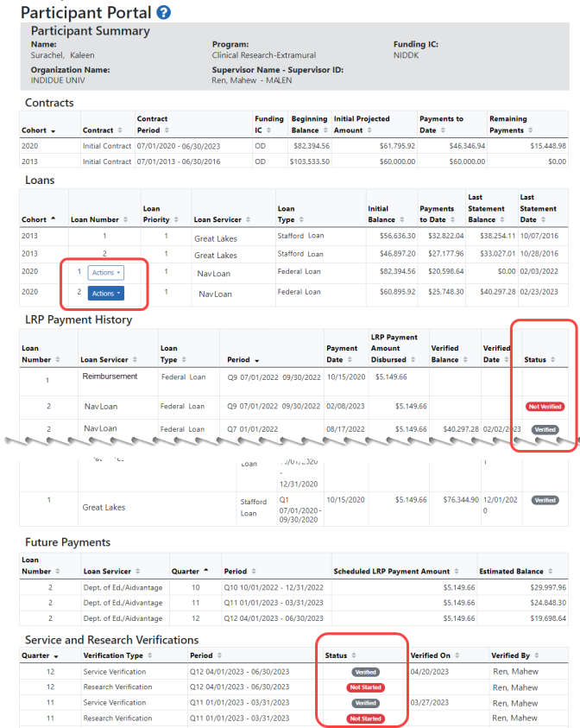Select contract period 07/01/2013 - 06/30/2016

pos(179,161)
